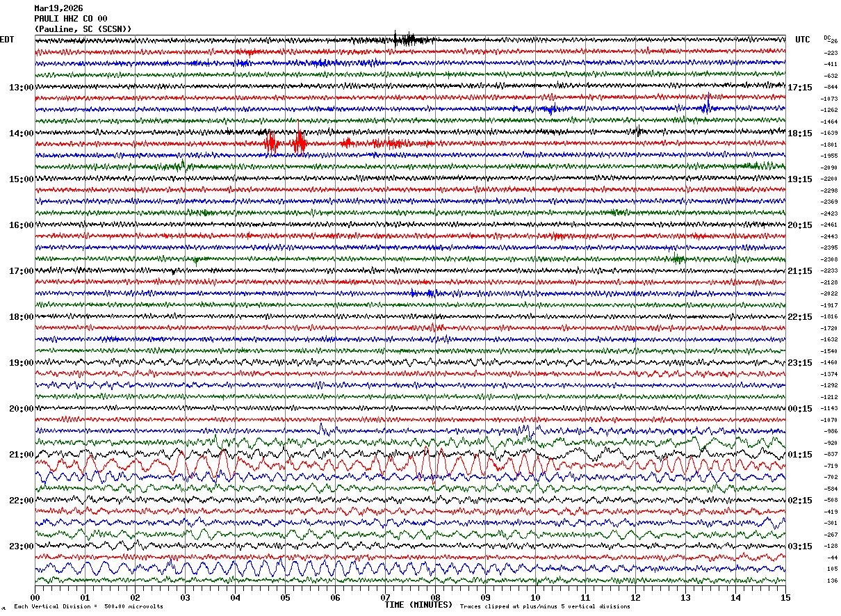Click the minute 15 tick label on axis
This screenshot has width=841, height=616.
[785, 597]
